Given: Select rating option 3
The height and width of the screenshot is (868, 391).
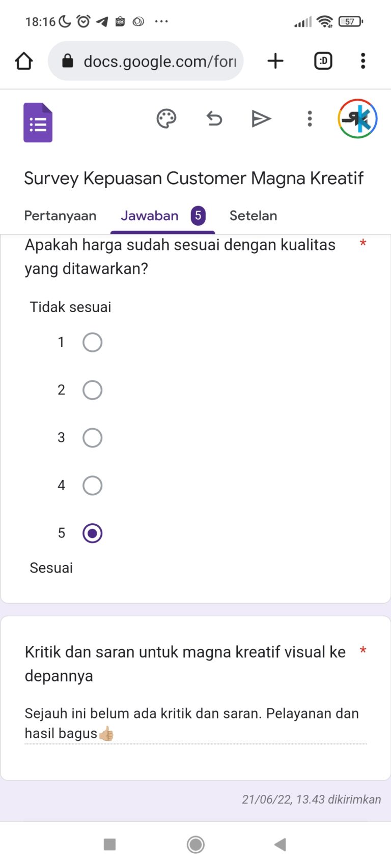Looking at the screenshot, I should pyautogui.click(x=92, y=437).
